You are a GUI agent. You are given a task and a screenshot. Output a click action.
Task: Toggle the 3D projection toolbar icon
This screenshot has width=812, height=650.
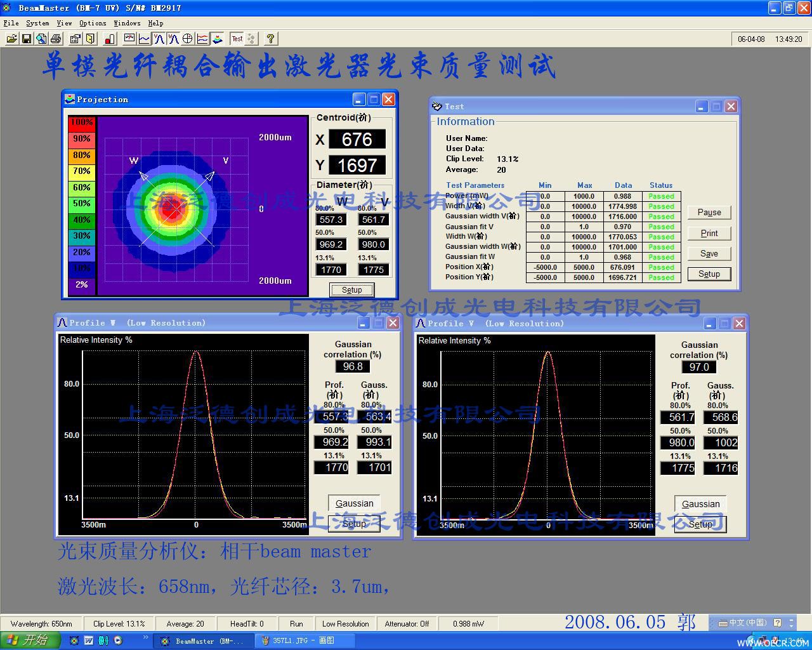click(x=217, y=39)
